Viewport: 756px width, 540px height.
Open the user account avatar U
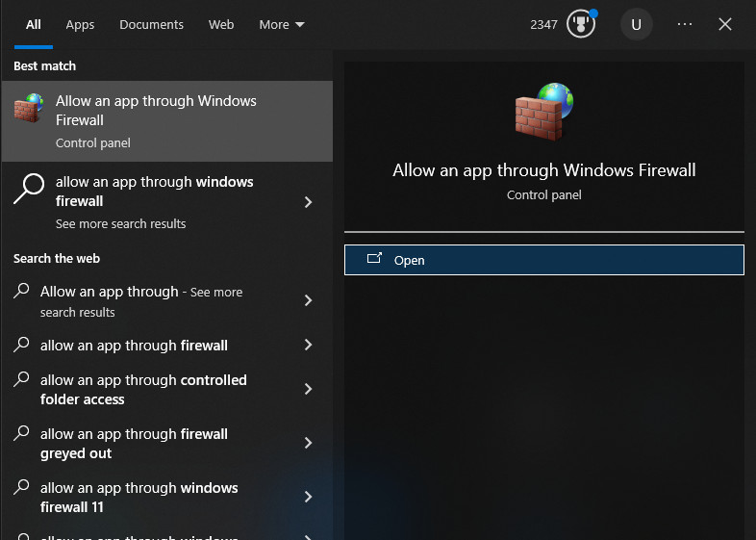(x=636, y=24)
